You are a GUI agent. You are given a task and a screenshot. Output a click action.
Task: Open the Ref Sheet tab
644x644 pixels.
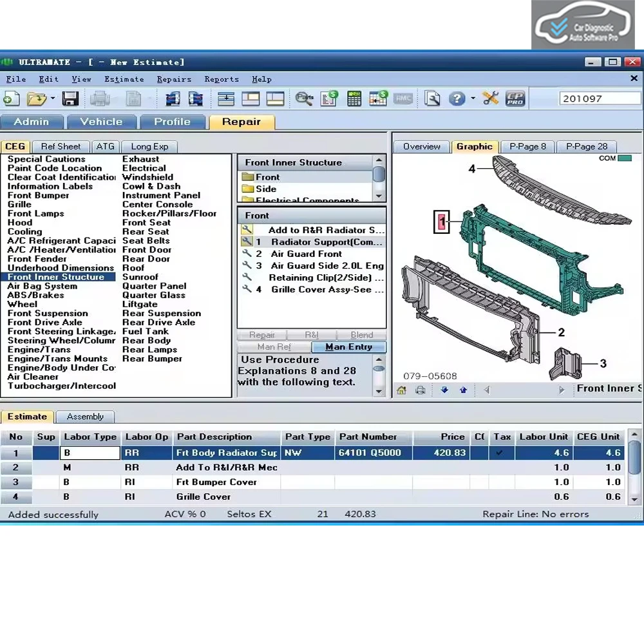pos(61,147)
